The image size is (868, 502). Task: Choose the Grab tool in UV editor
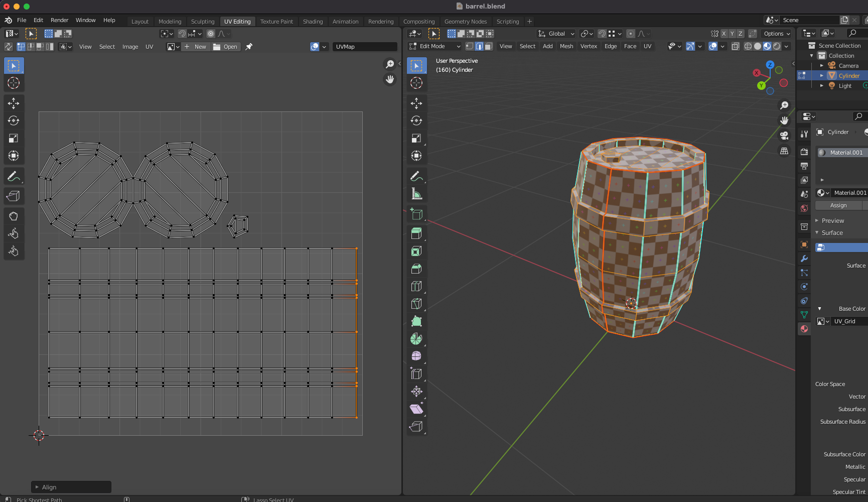(x=14, y=216)
